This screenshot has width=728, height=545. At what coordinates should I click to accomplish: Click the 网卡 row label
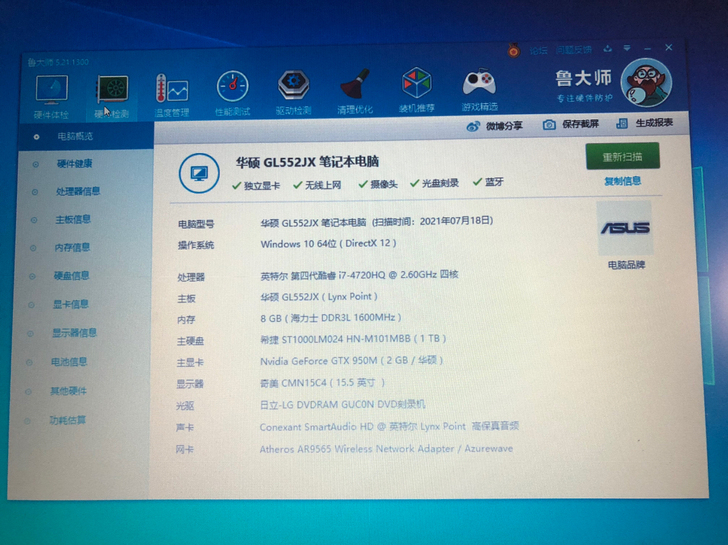[x=185, y=449]
